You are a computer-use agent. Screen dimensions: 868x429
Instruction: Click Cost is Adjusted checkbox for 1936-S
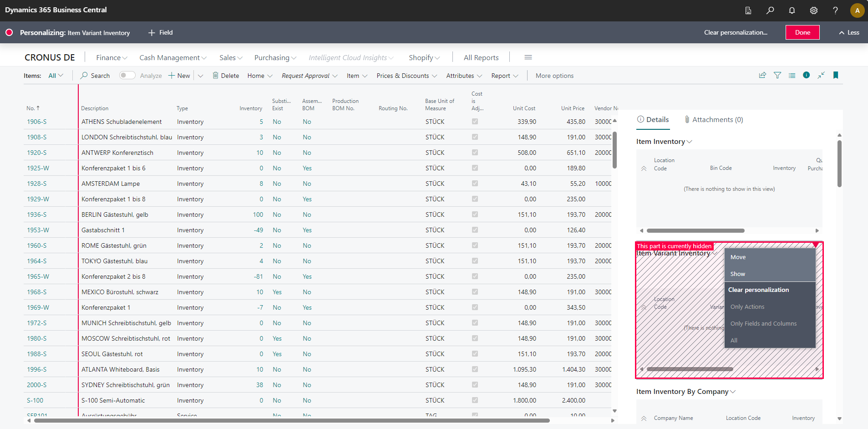[475, 214]
